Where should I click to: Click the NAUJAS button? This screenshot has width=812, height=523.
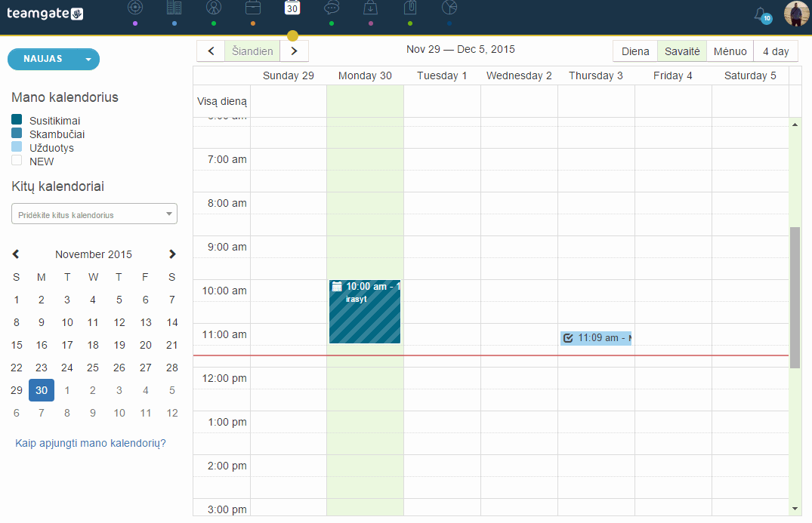click(x=43, y=59)
